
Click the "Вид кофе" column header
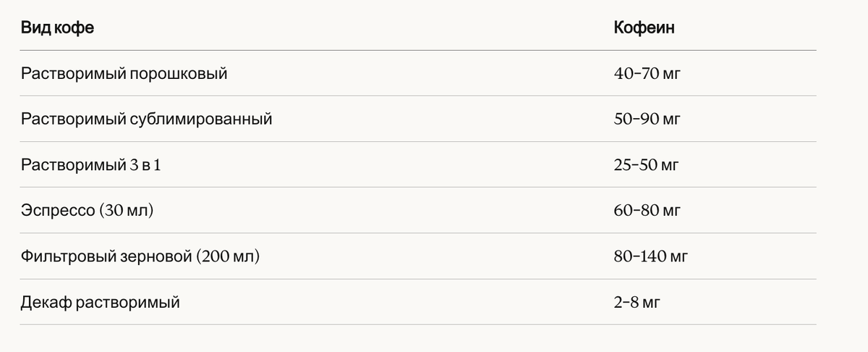tap(58, 28)
